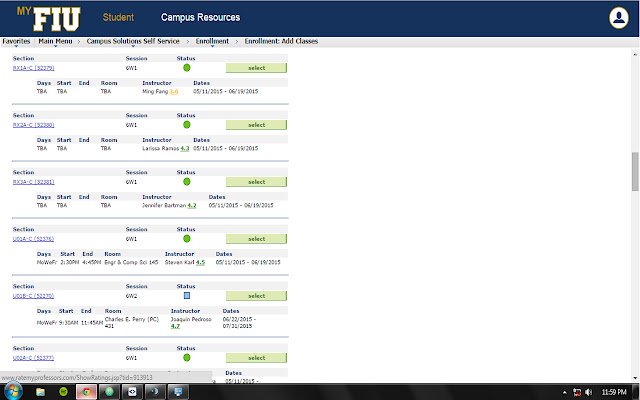Open Steven Karl's 4.5 rating link
640x400 pixels.
[200, 262]
